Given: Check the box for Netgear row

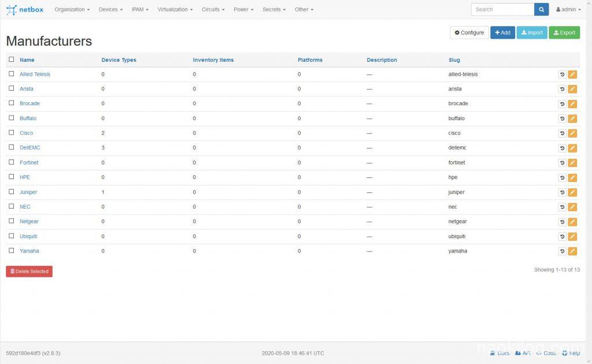Looking at the screenshot, I should pyautogui.click(x=12, y=221).
